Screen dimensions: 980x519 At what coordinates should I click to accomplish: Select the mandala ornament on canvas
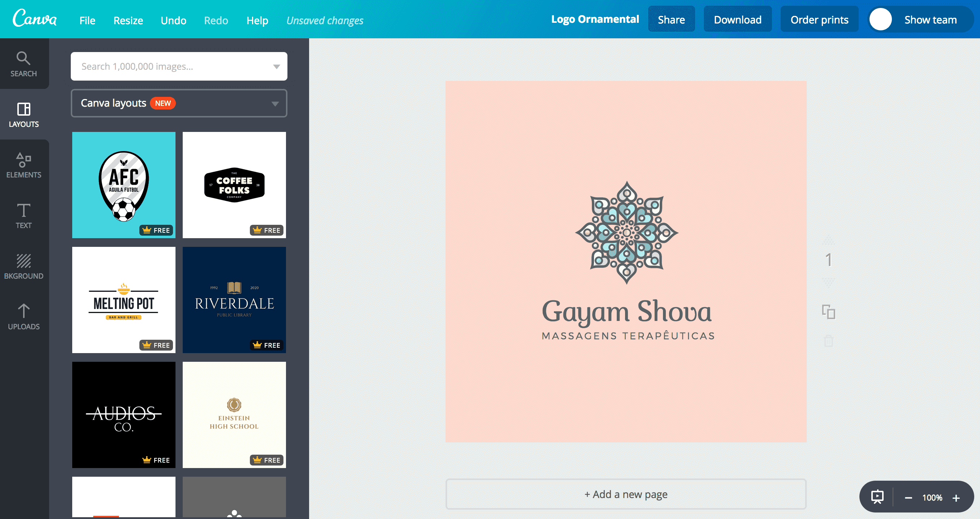click(626, 233)
